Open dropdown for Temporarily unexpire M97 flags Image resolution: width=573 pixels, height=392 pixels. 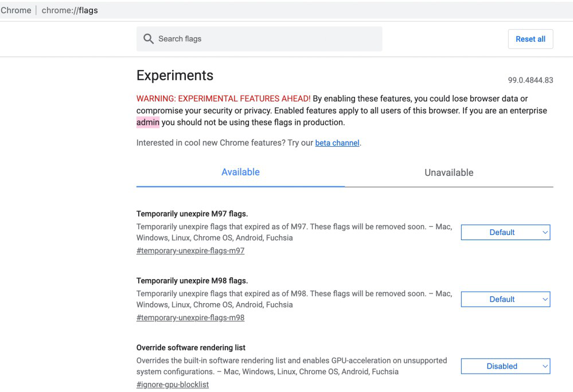pyautogui.click(x=505, y=232)
